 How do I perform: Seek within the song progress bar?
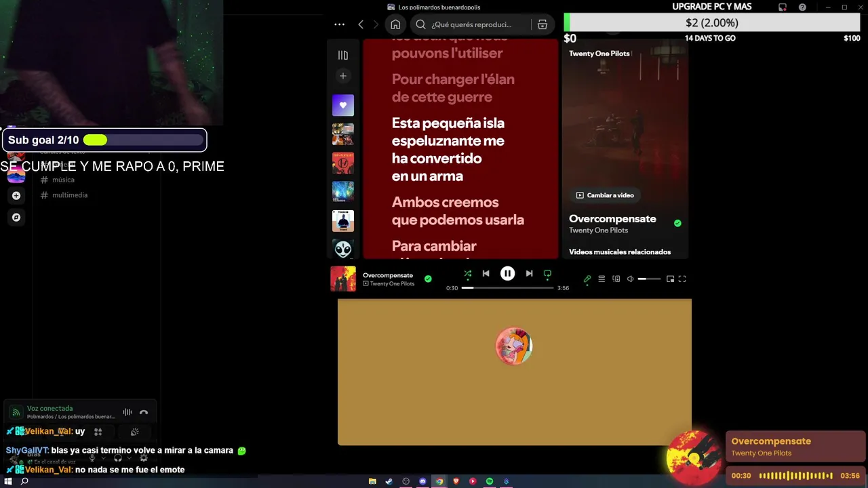click(508, 288)
